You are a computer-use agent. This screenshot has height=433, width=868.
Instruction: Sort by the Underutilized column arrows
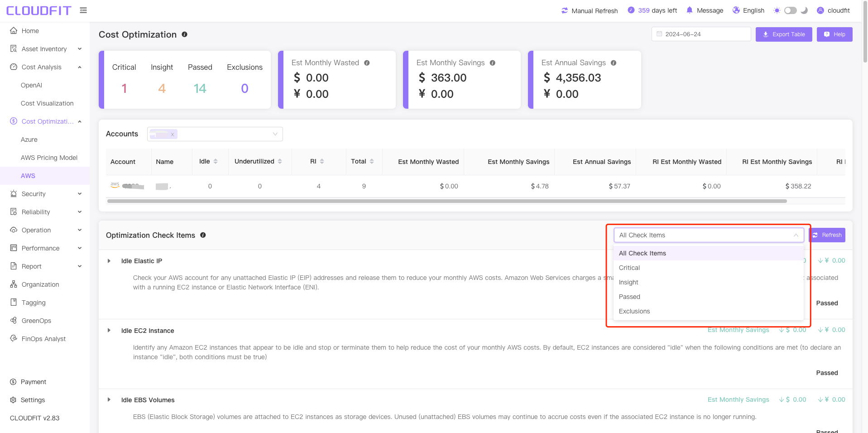[x=280, y=161]
